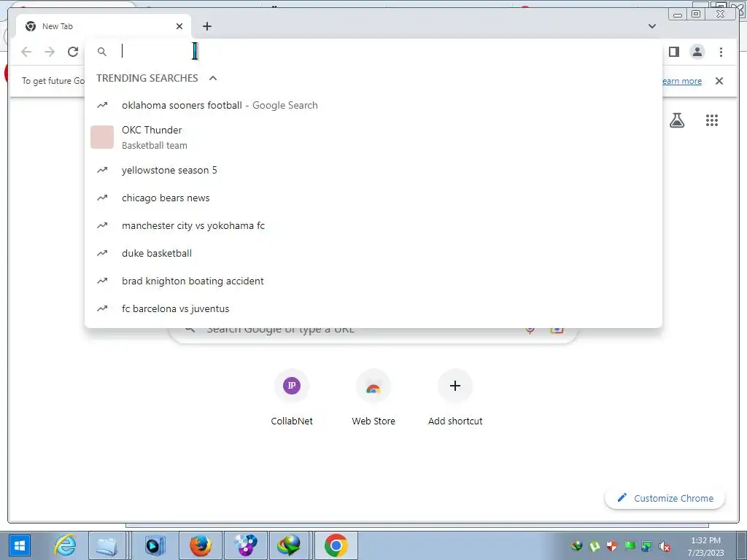Image resolution: width=747 pixels, height=560 pixels.
Task: Toggle the Chrome side panel icon
Action: pos(673,52)
